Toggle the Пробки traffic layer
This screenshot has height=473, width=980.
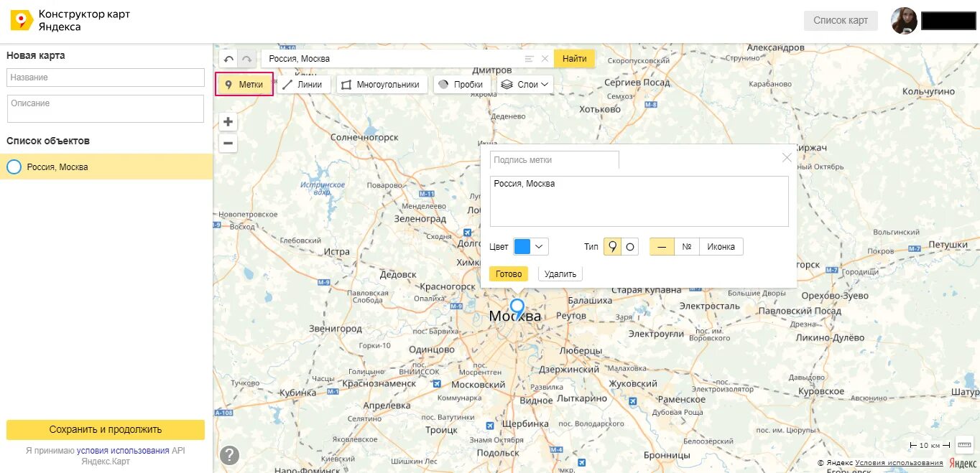(462, 85)
